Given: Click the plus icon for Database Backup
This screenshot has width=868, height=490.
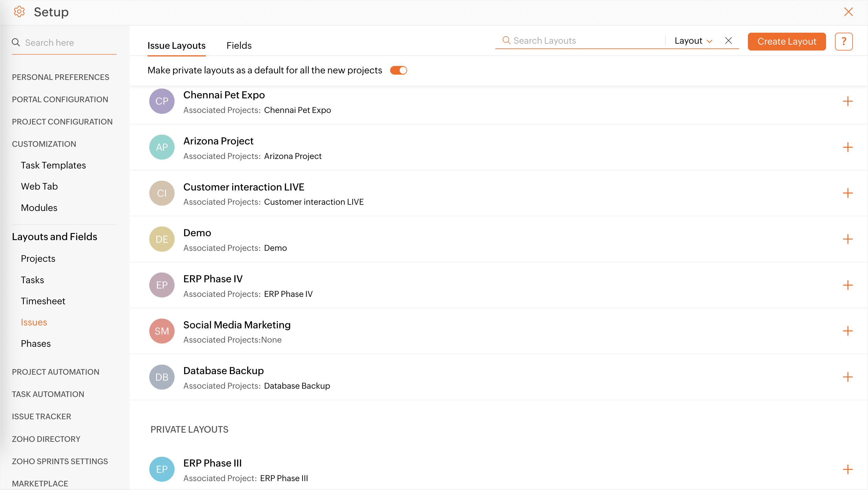Looking at the screenshot, I should 847,377.
